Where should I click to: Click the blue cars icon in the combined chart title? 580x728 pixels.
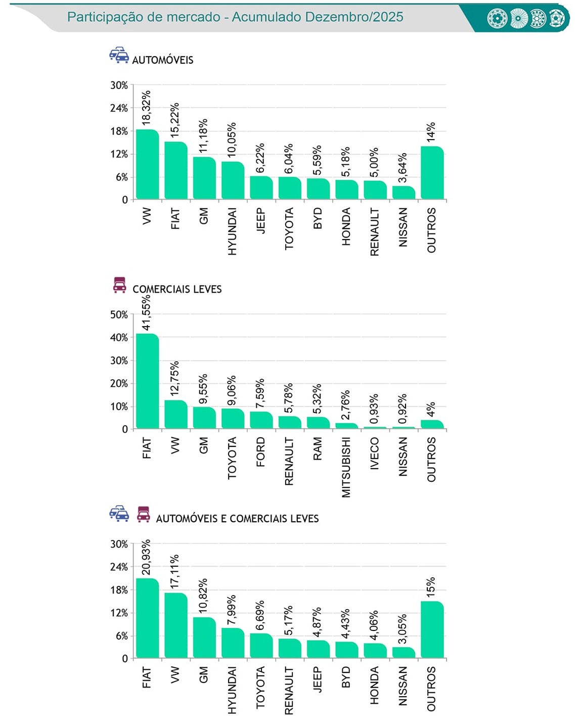[x=119, y=514]
